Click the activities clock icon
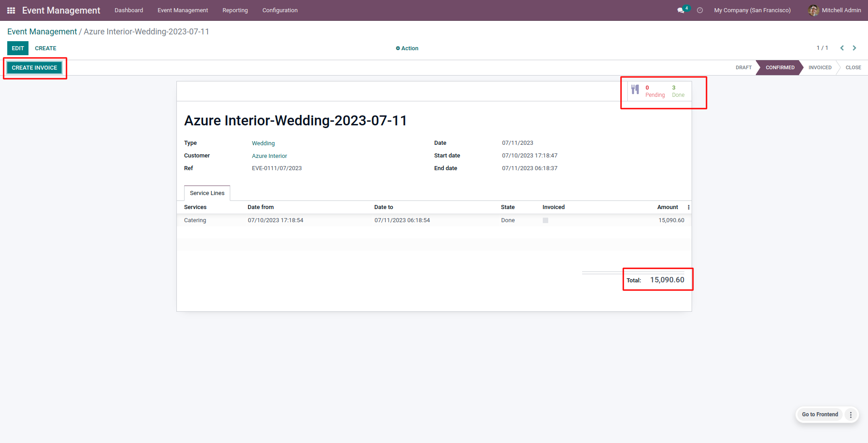This screenshot has width=868, height=443. (700, 10)
